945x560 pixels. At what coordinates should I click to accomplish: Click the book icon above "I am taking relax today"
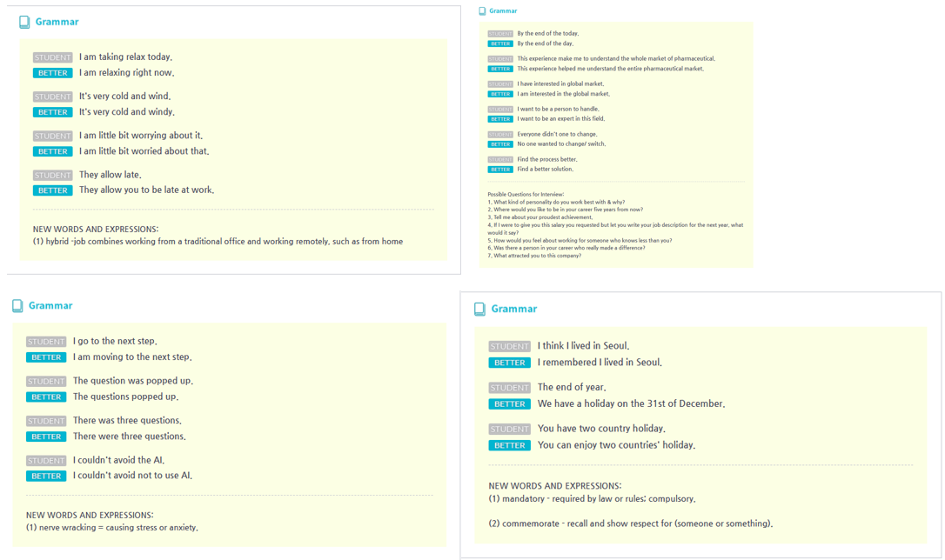click(24, 22)
